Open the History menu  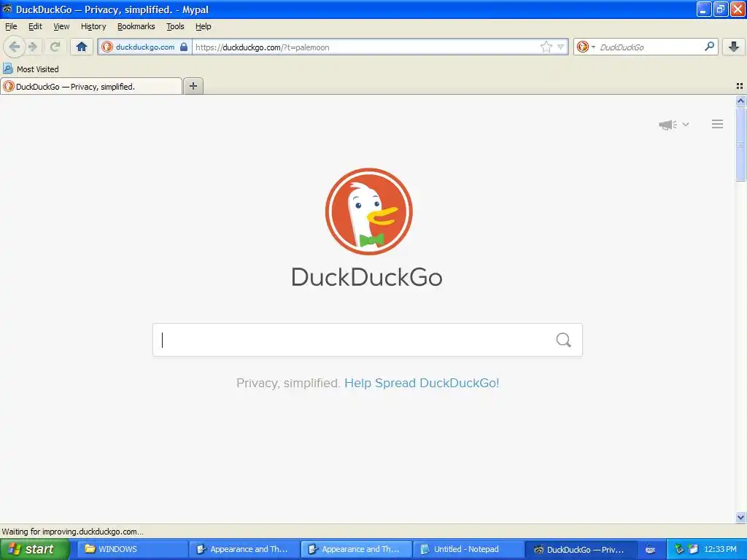(x=93, y=26)
